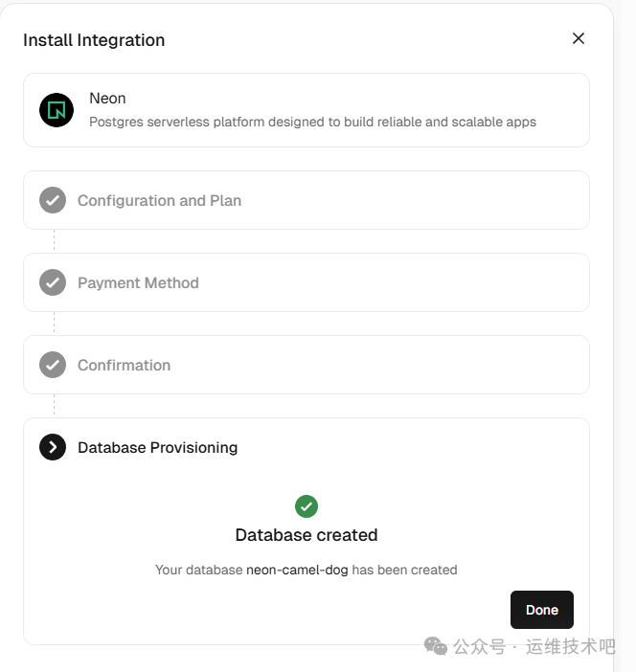Expand the Payment Method step
The height and width of the screenshot is (672, 636).
pyautogui.click(x=138, y=282)
